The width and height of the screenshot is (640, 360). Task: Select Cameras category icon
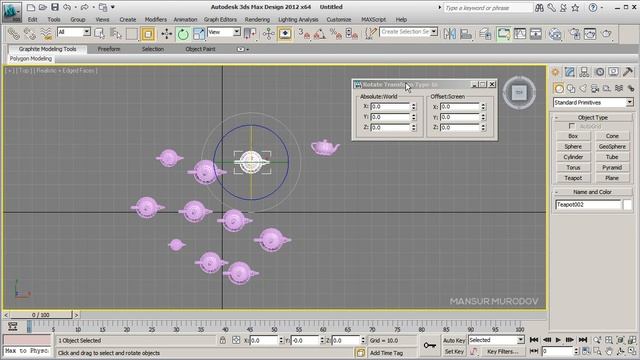(595, 88)
